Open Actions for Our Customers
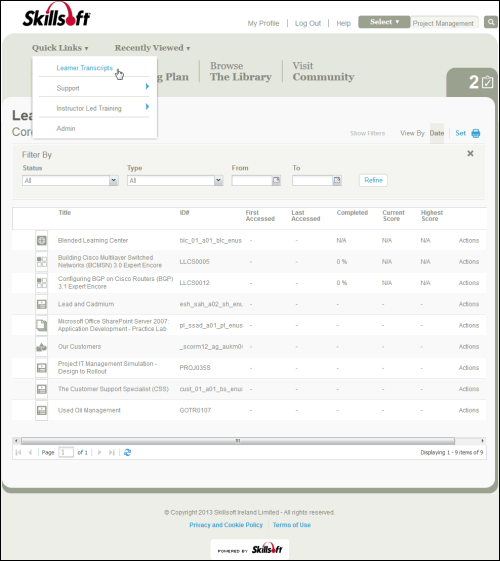The width and height of the screenshot is (500, 561). point(469,347)
